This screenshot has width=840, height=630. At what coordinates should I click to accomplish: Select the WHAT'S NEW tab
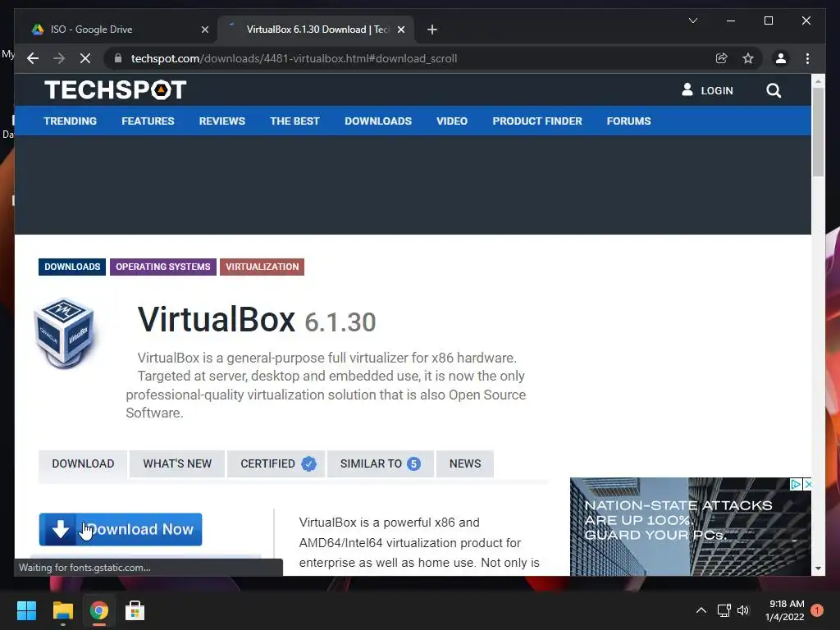pos(177,463)
